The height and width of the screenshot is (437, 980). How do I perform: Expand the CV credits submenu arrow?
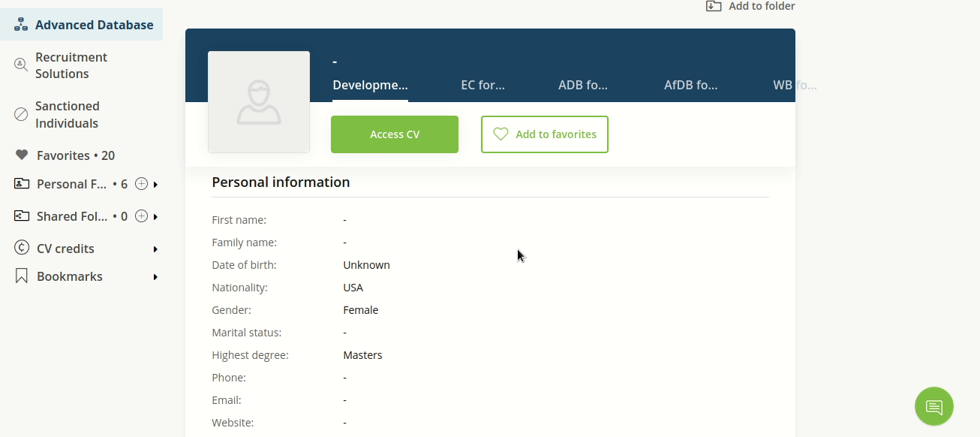(155, 249)
